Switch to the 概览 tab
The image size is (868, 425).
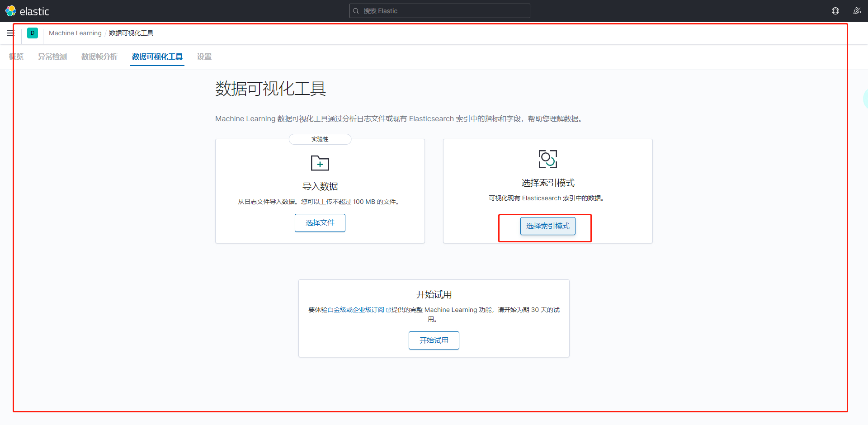point(16,57)
